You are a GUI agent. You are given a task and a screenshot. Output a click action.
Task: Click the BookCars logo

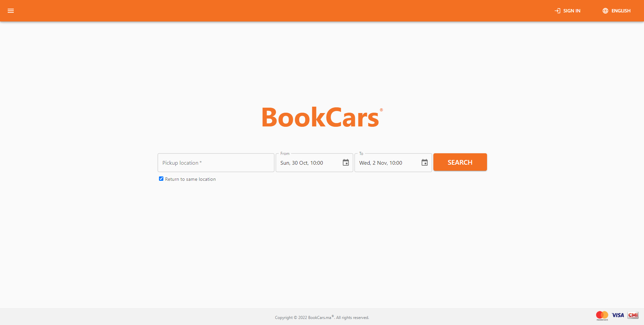(x=322, y=117)
